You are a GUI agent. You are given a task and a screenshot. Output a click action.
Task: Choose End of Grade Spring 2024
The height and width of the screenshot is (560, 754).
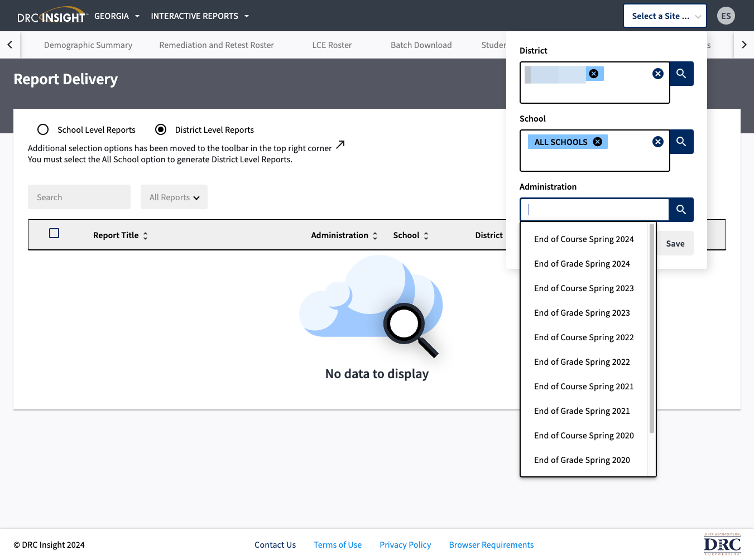coord(584,264)
